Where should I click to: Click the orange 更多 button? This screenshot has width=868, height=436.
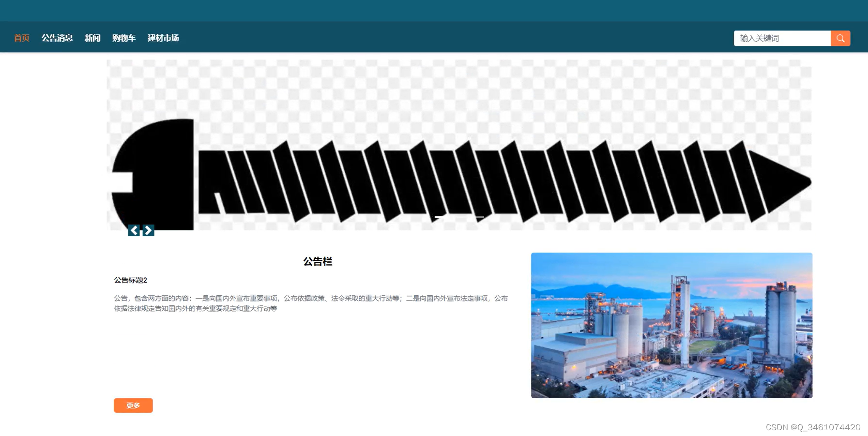click(133, 406)
